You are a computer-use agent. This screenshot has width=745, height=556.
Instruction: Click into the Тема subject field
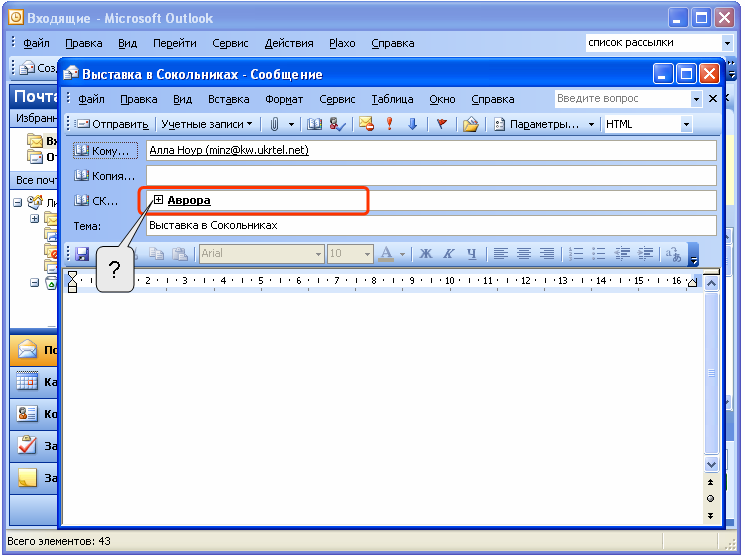pos(431,225)
